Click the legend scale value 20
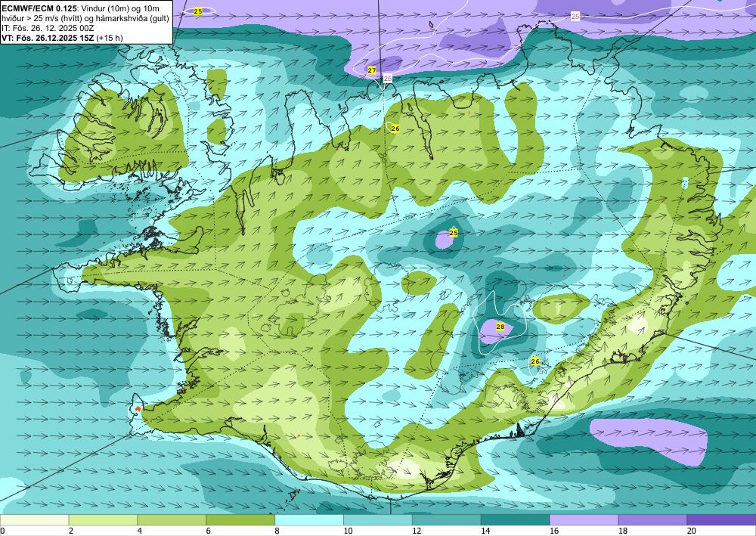 (692, 531)
